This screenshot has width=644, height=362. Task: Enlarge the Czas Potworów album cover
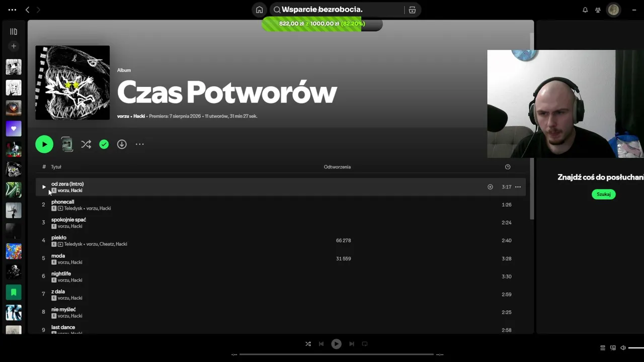point(72,83)
